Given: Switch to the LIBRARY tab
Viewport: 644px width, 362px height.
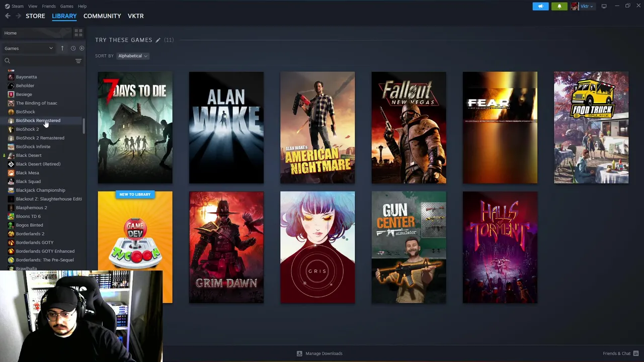Looking at the screenshot, I should [64, 16].
